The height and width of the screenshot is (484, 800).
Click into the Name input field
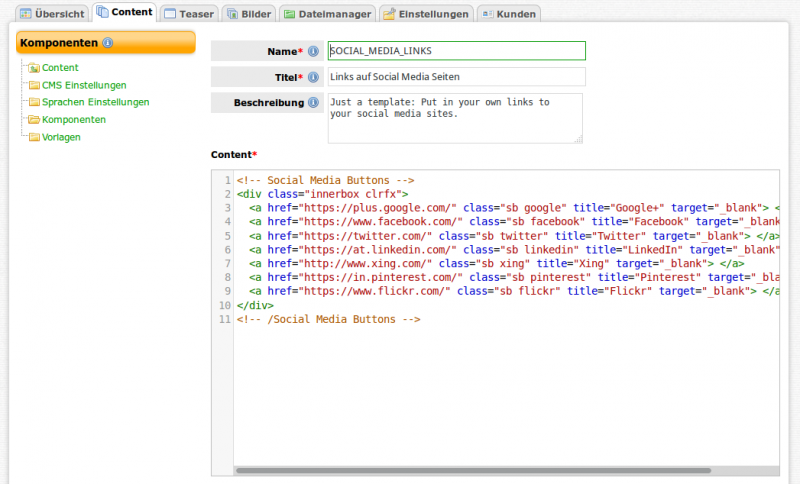pos(456,51)
